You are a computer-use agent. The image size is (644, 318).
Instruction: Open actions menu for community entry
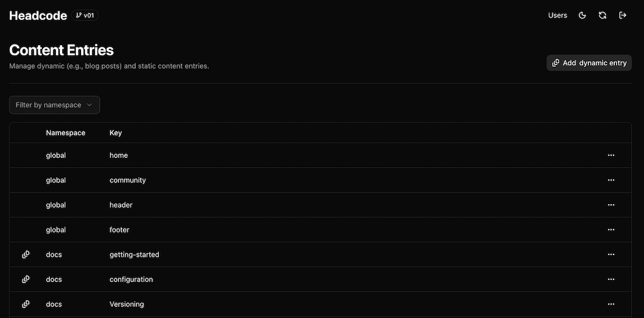coord(611,180)
